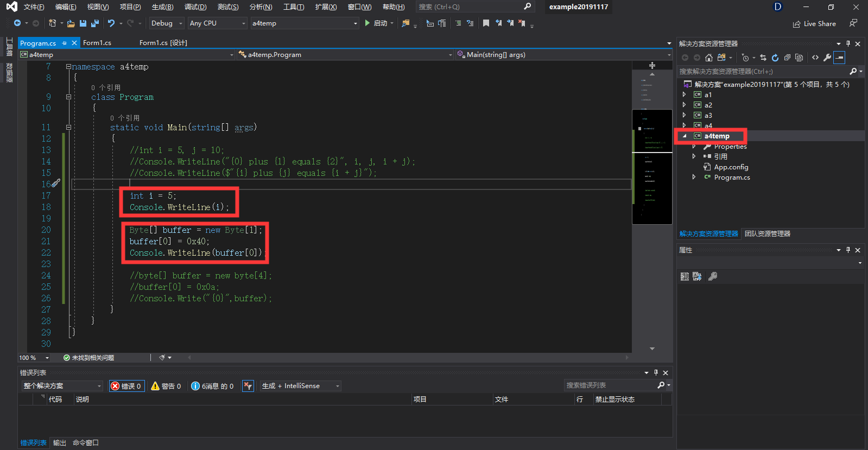The height and width of the screenshot is (450, 868).
Task: Click the Home icon in Solution Explorer
Action: [709, 58]
